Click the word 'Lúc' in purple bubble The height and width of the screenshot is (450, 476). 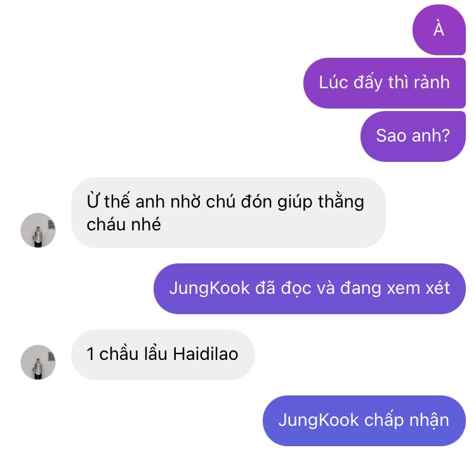coord(333,82)
